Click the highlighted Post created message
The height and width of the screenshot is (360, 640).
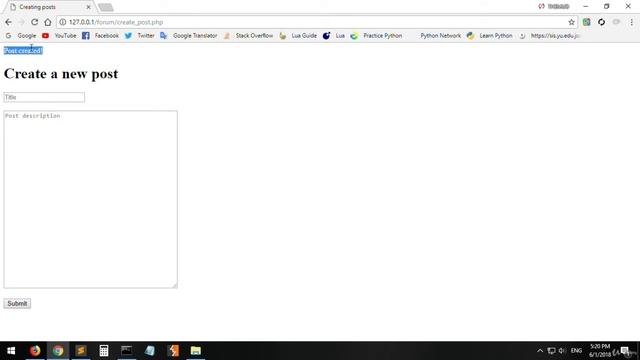[23, 51]
